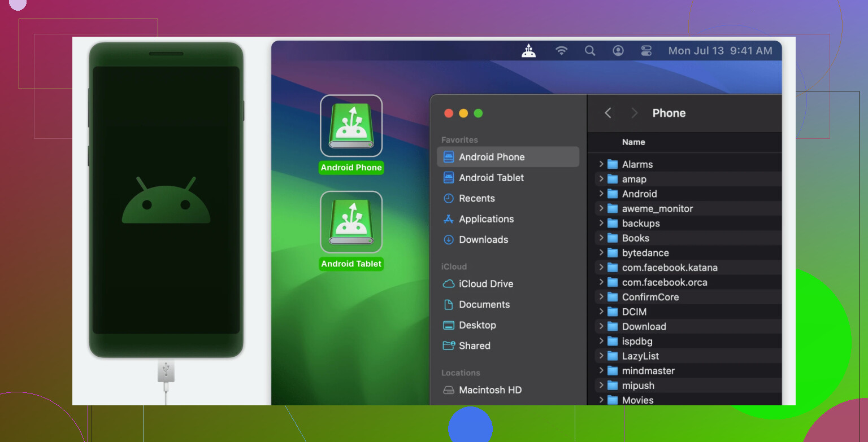Click the LazyList folder icon
Image resolution: width=868 pixels, height=442 pixels.
(613, 356)
